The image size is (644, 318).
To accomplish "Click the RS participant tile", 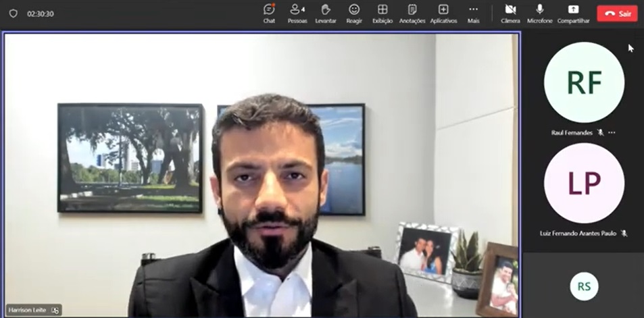I will click(584, 286).
